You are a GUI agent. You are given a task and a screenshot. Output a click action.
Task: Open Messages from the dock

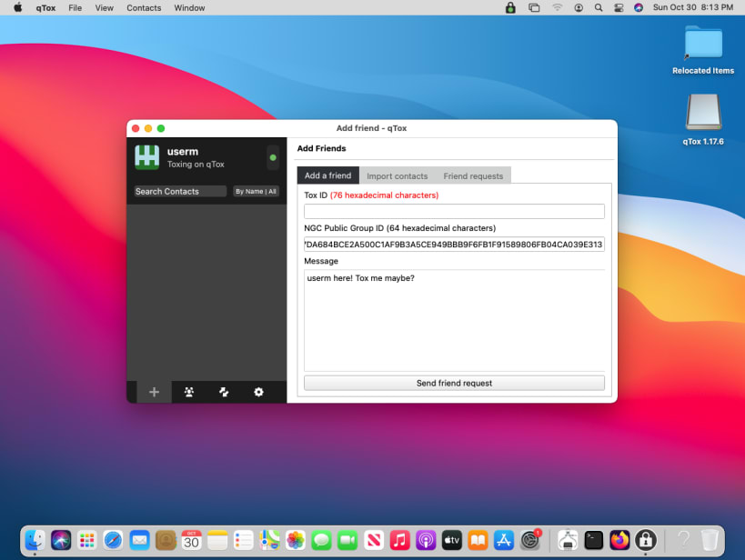[322, 540]
